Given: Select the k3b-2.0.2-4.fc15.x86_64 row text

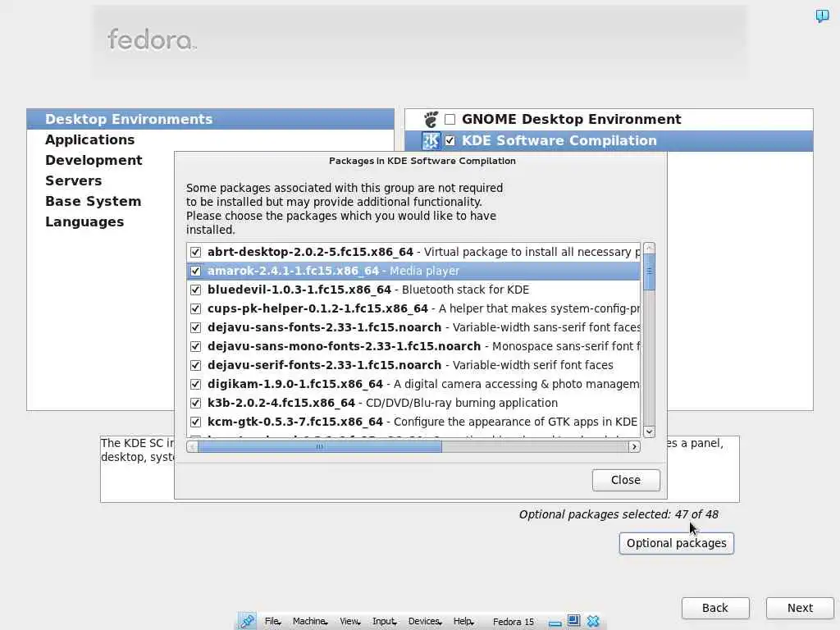Looking at the screenshot, I should (x=281, y=403).
